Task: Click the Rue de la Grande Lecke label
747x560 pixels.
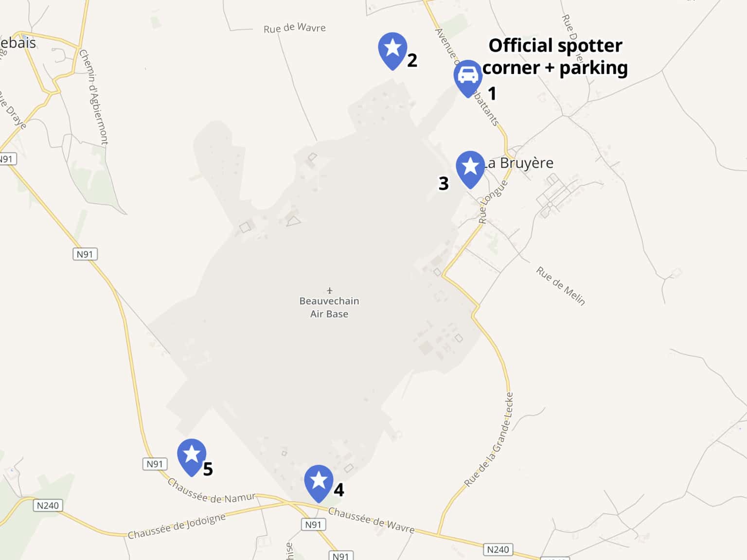Action: pyautogui.click(x=489, y=439)
